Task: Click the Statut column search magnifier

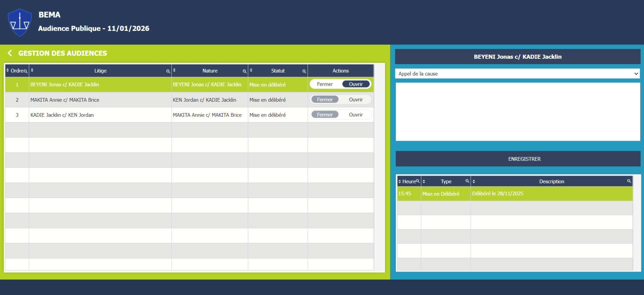Action: coord(304,71)
